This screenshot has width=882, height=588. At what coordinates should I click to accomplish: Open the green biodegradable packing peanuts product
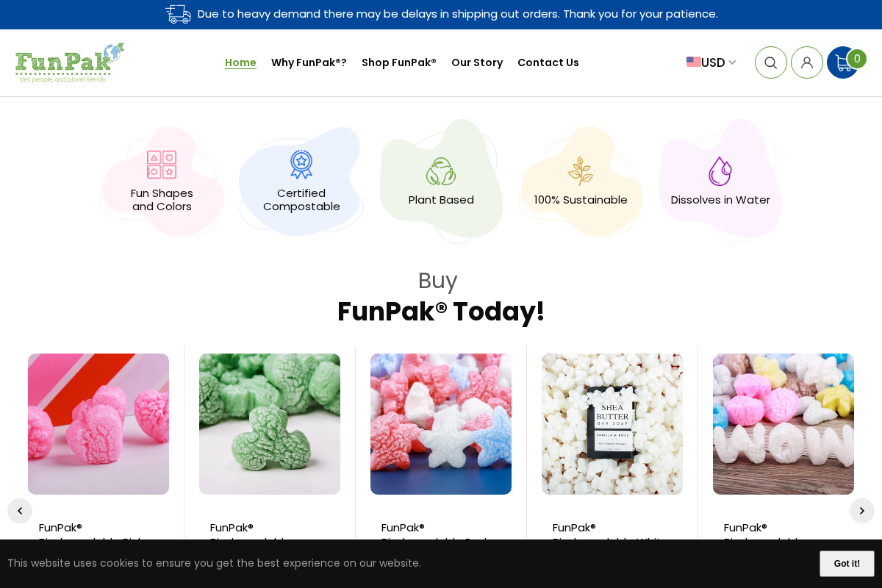click(269, 424)
